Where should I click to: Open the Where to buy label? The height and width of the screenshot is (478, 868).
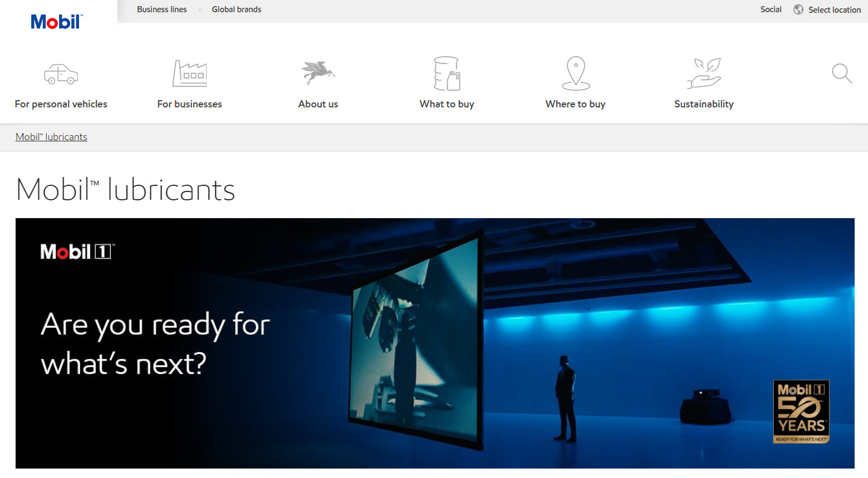[576, 104]
